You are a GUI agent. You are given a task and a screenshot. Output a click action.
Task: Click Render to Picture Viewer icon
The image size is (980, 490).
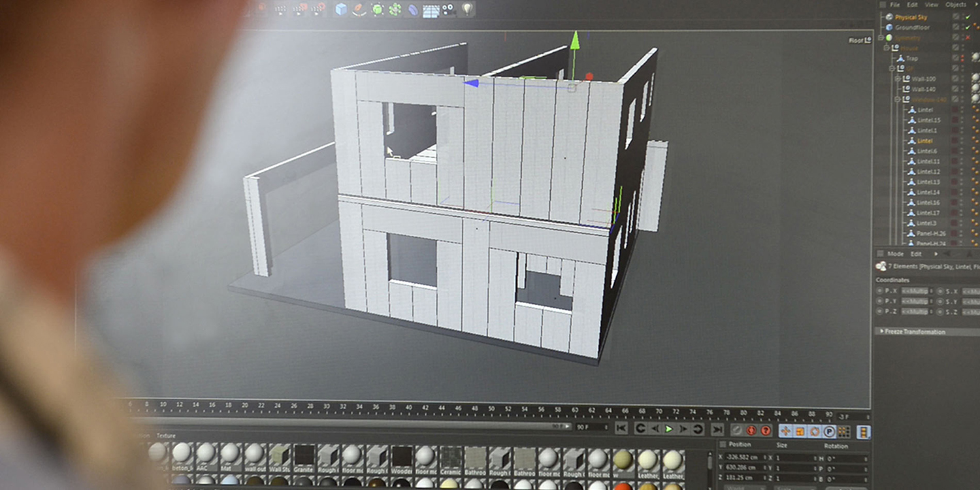click(301, 9)
